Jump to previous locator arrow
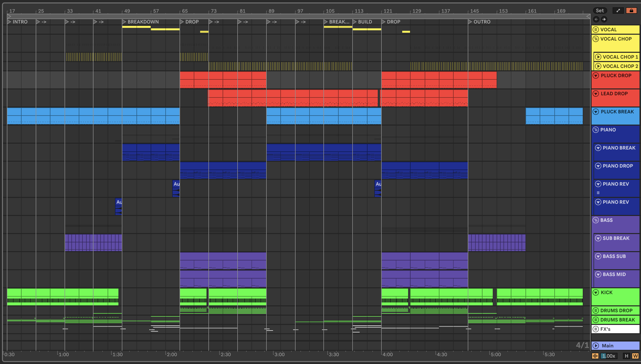Screen dimensions: 641x364 tap(596, 19)
